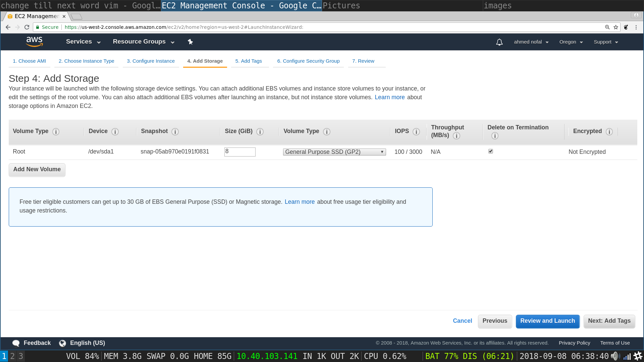Screen dimensions: 644x362
Task: Open General Purpose SSD volume type dropdown
Action: point(334,152)
